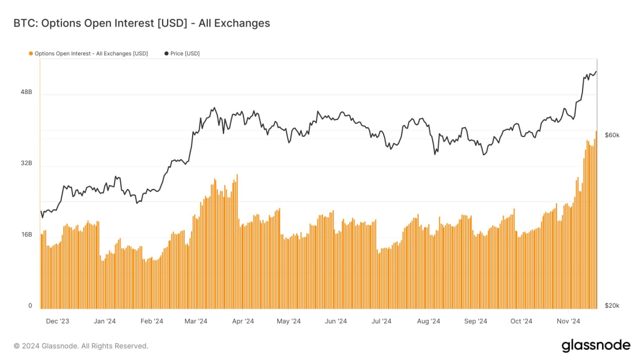The height and width of the screenshot is (362, 644).
Task: Click the $60k right axis label
Action: click(612, 135)
